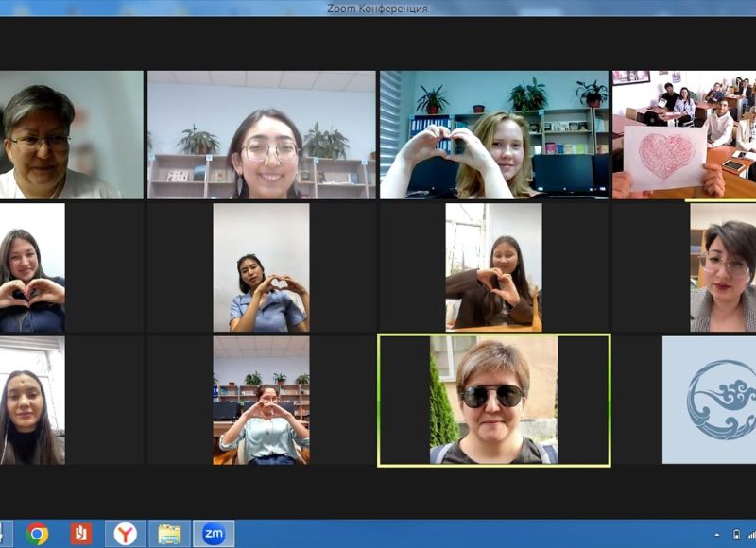Switch to Zoom via its taskbar icon
This screenshot has height=548, width=756.
pos(214,534)
